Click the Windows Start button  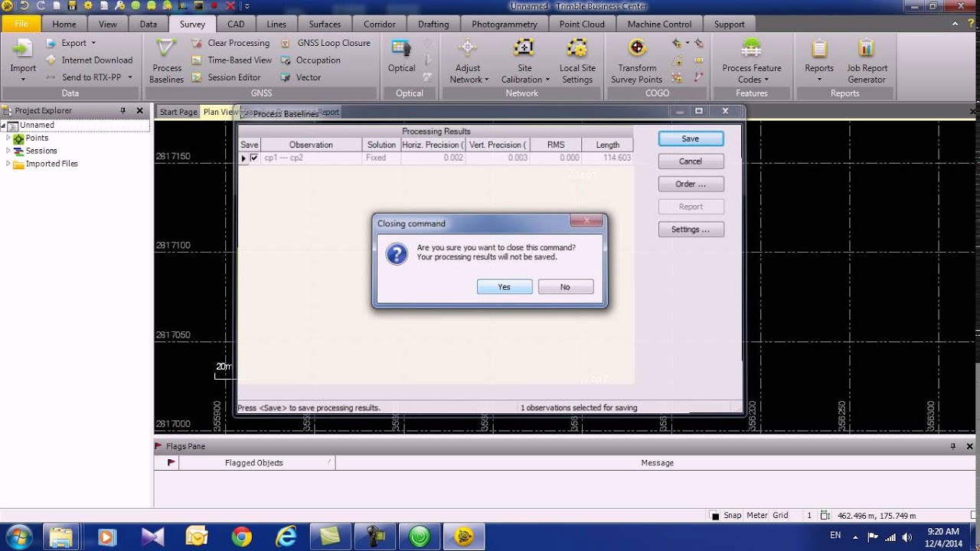pos(18,536)
